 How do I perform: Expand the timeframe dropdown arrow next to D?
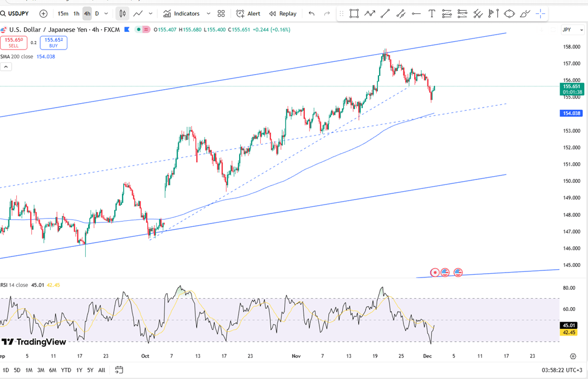pyautogui.click(x=106, y=13)
